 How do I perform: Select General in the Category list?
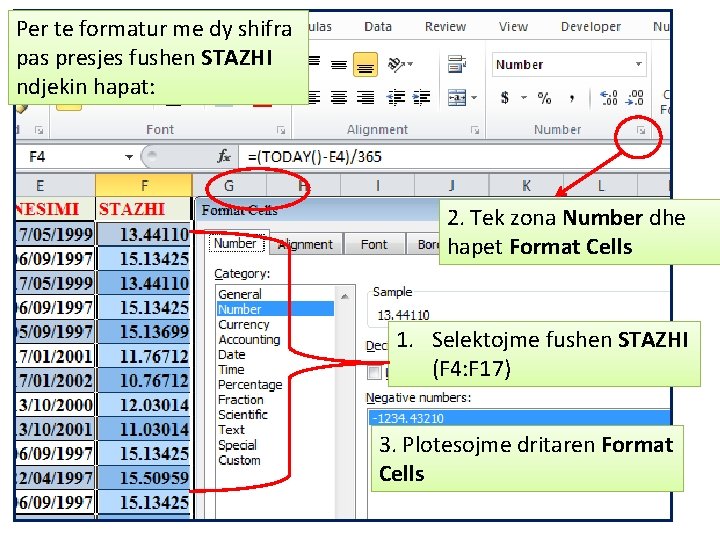click(240, 294)
